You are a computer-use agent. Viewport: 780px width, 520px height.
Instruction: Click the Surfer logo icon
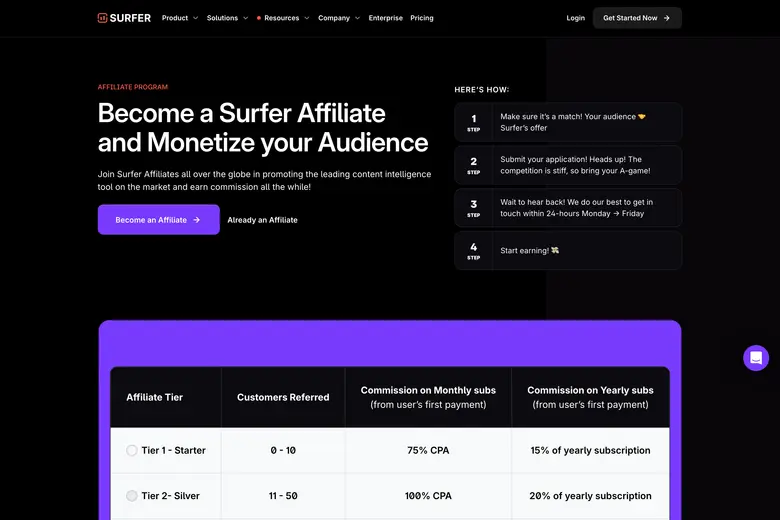tap(102, 18)
